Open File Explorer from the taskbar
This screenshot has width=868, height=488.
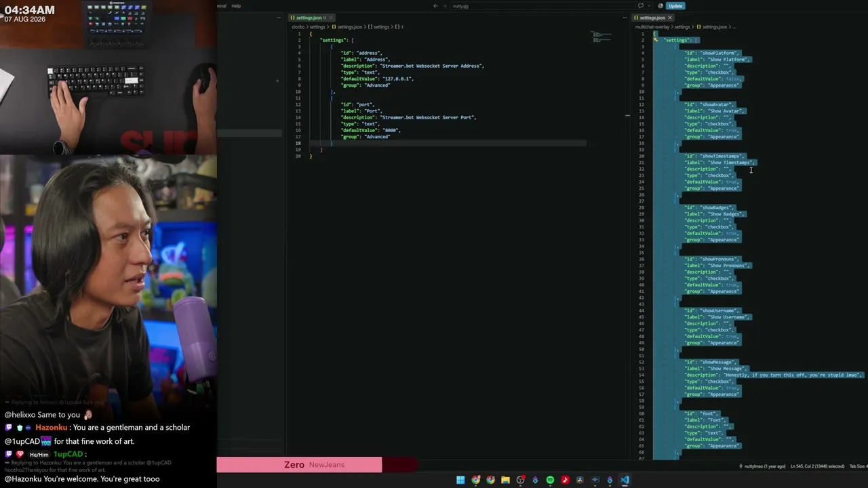click(505, 480)
